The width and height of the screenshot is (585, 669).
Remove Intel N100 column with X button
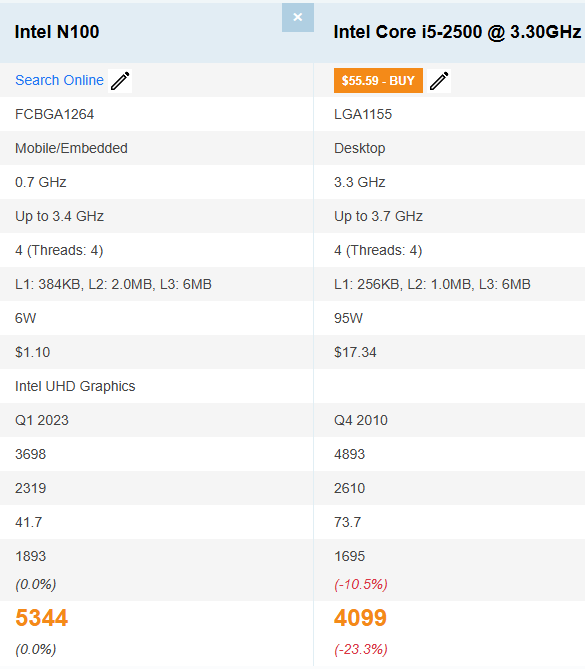pos(298,17)
